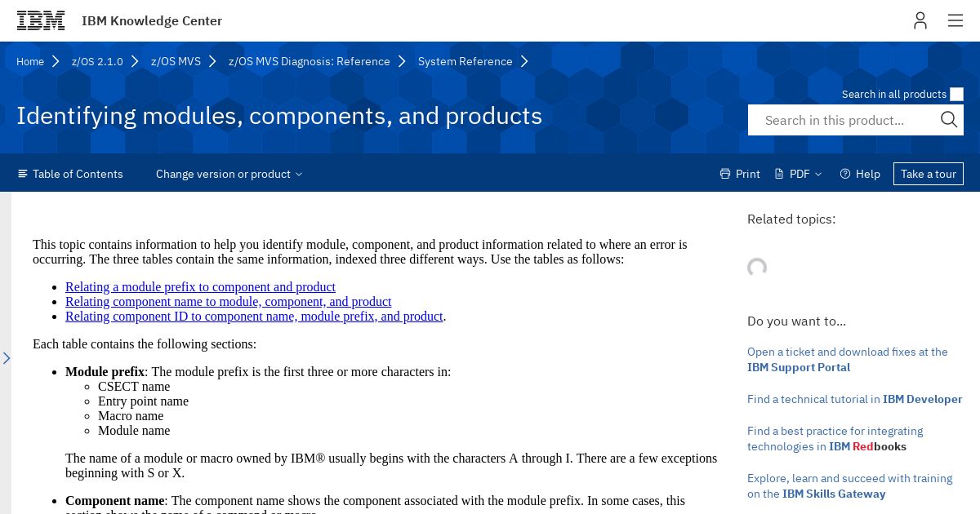Open the Table of Contents list icon
This screenshot has width=980, height=514.
tap(23, 174)
